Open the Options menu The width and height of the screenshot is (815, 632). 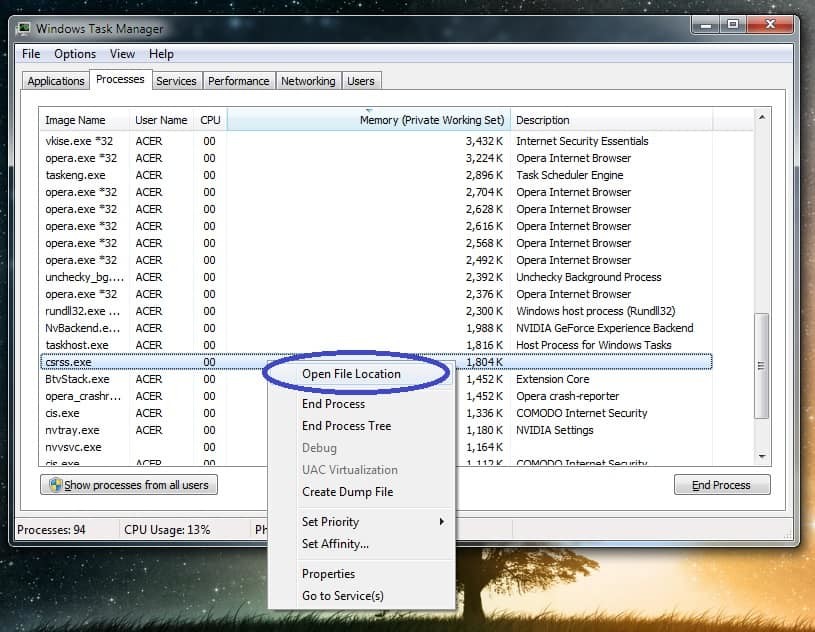75,54
